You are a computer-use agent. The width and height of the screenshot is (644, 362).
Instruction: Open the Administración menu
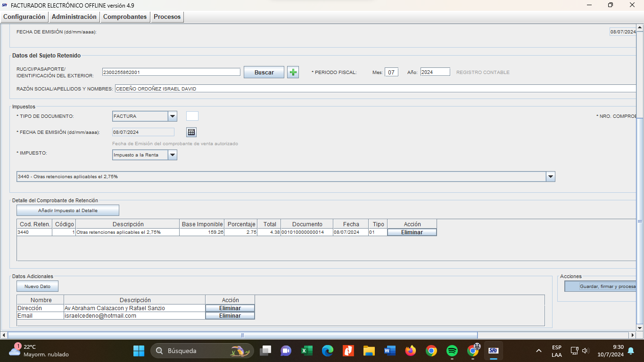tap(74, 17)
